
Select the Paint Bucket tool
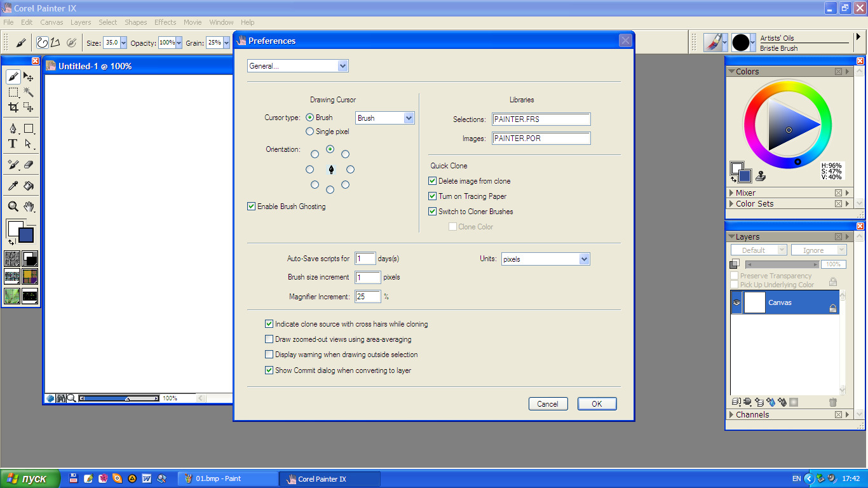[x=29, y=186]
